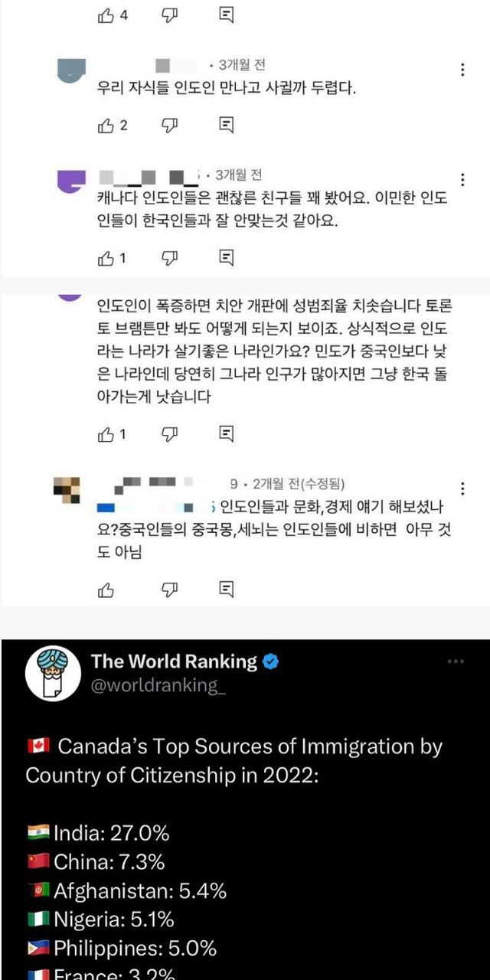Like the comment about 중국몽
The width and height of the screenshot is (490, 980).
(106, 590)
